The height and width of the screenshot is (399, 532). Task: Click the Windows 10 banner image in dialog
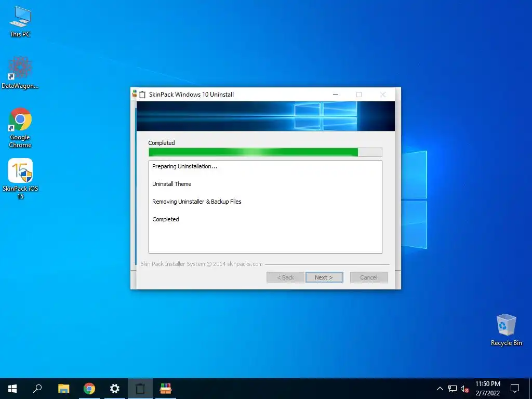click(265, 116)
